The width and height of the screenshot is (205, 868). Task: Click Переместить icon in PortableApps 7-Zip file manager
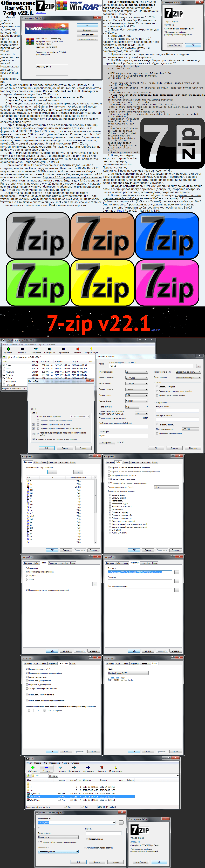pyautogui.click(x=64, y=349)
